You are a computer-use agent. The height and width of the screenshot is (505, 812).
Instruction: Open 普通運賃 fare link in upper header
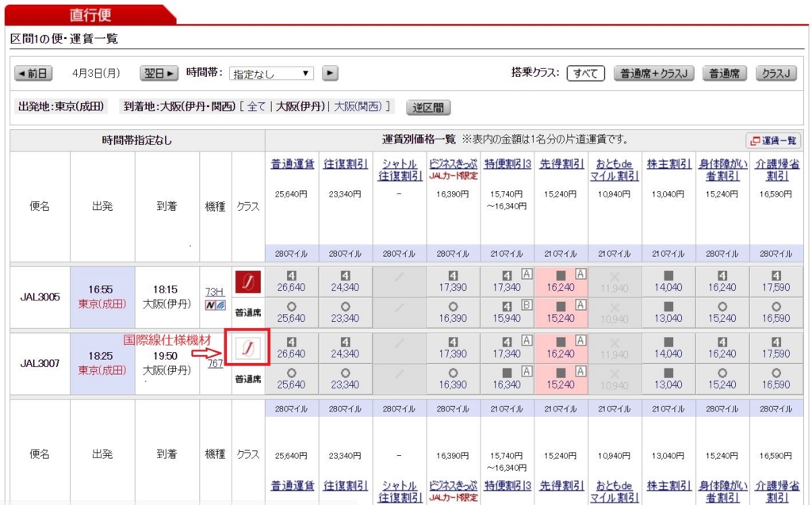[292, 164]
